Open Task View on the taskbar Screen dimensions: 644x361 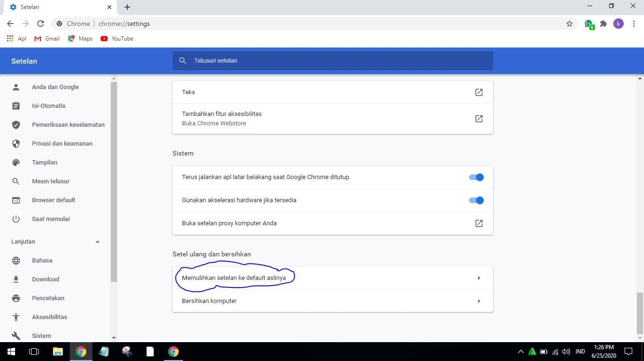point(34,352)
